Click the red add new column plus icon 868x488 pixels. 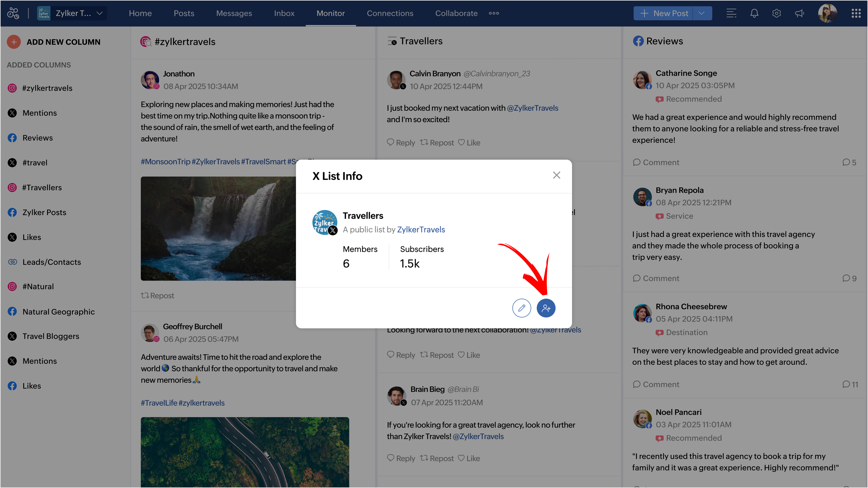(x=14, y=42)
